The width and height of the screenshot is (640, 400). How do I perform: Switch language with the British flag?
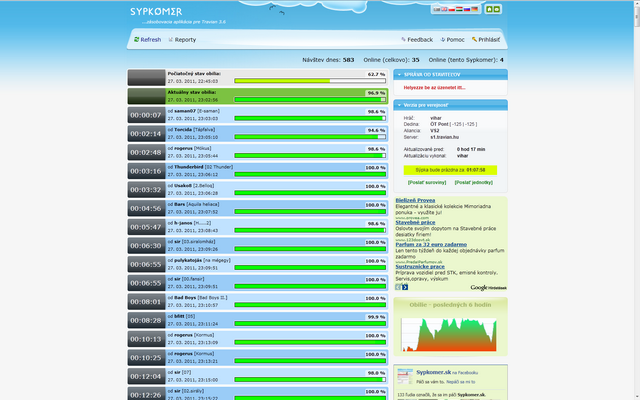point(444,9)
